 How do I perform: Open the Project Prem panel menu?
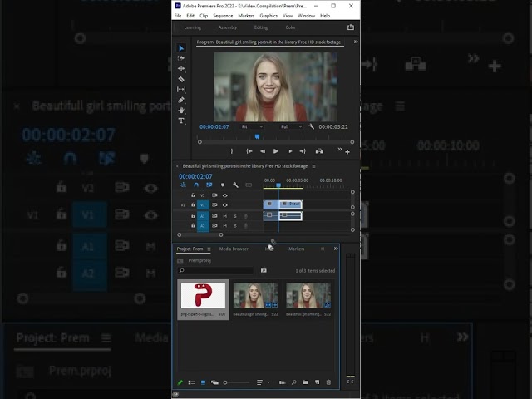click(x=209, y=249)
